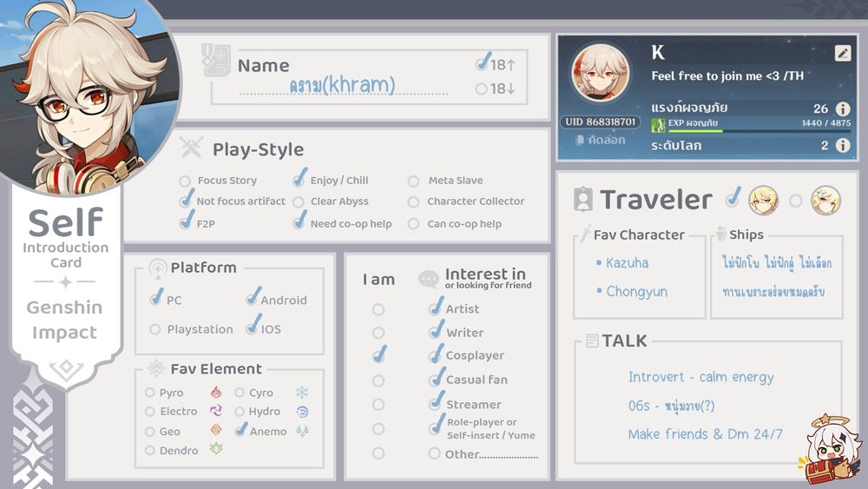Click 'Feel free to join me <3 /TH' signature
Screen dimensions: 868x489
[727, 76]
